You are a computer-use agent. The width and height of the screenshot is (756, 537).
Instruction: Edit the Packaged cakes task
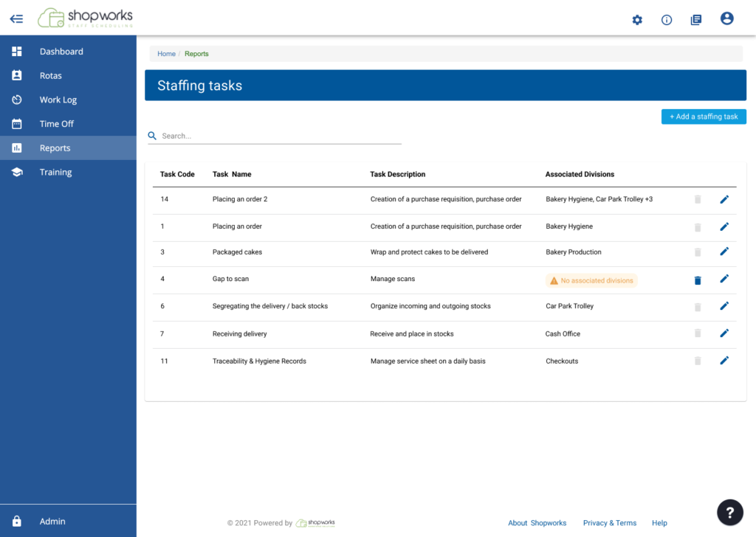click(724, 252)
